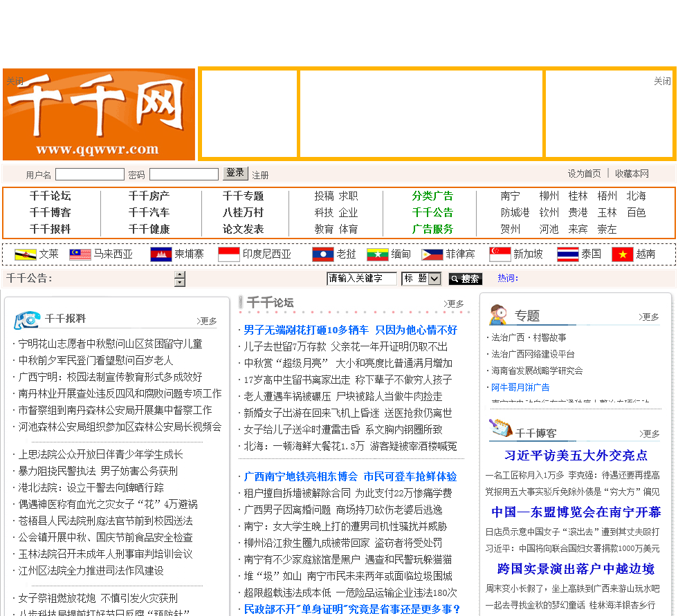The height and width of the screenshot is (616, 678).
Task: Click the Vietnam flag icon
Action: 623,254
